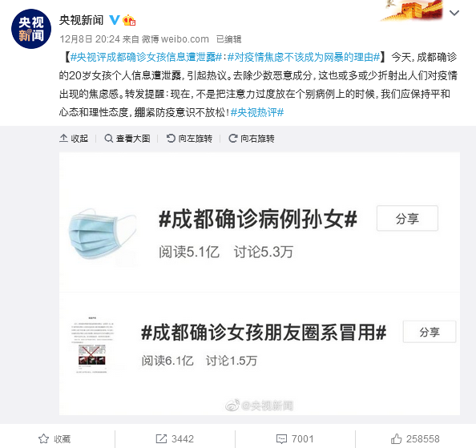476x448 pixels.
Task: Repost using the share icon showing 3442
Action: pyautogui.click(x=175, y=438)
